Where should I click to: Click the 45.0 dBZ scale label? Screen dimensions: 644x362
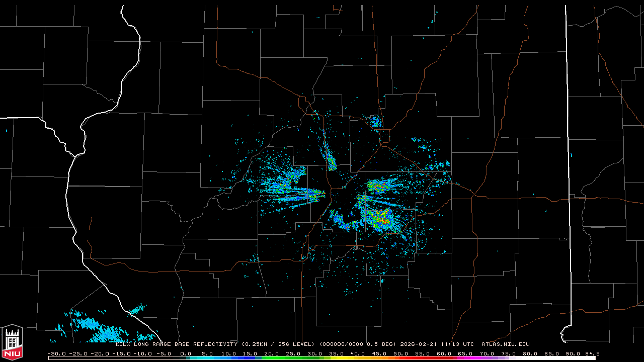click(x=379, y=354)
